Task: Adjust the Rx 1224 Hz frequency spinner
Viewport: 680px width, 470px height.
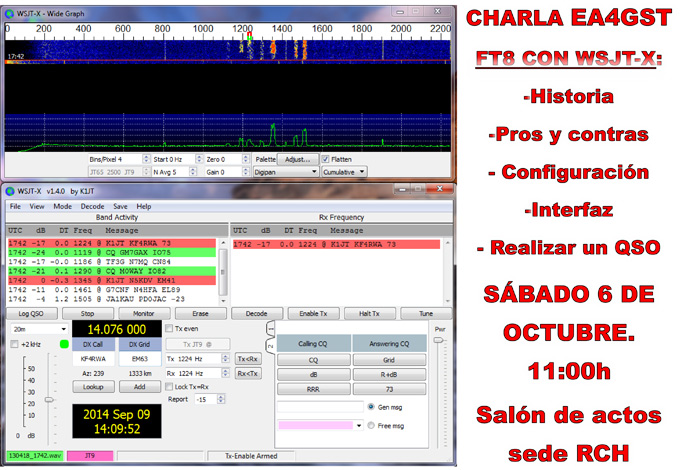Action: tap(225, 373)
